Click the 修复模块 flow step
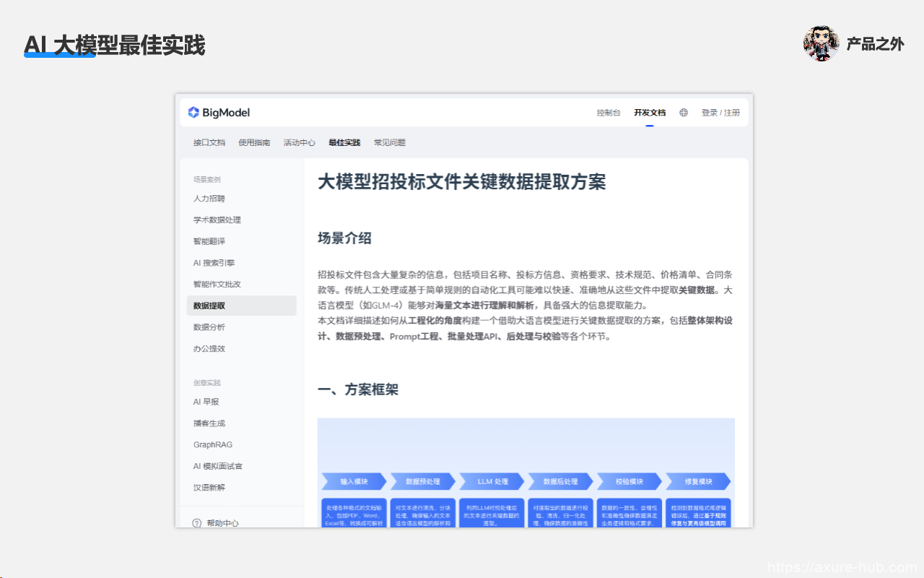Screen dimensions: 924x578 coord(698,481)
